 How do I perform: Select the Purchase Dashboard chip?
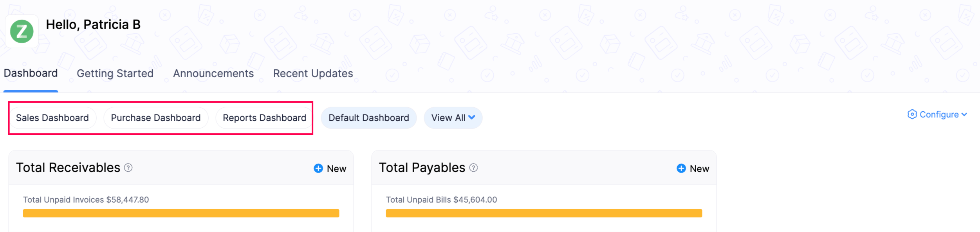click(155, 118)
